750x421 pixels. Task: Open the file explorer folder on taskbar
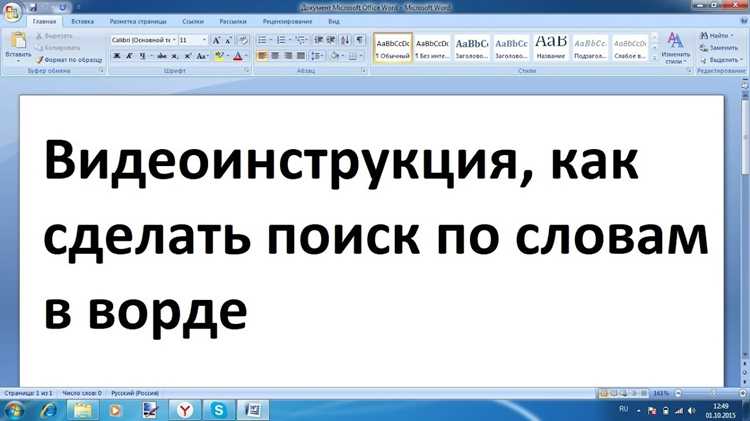[x=82, y=410]
